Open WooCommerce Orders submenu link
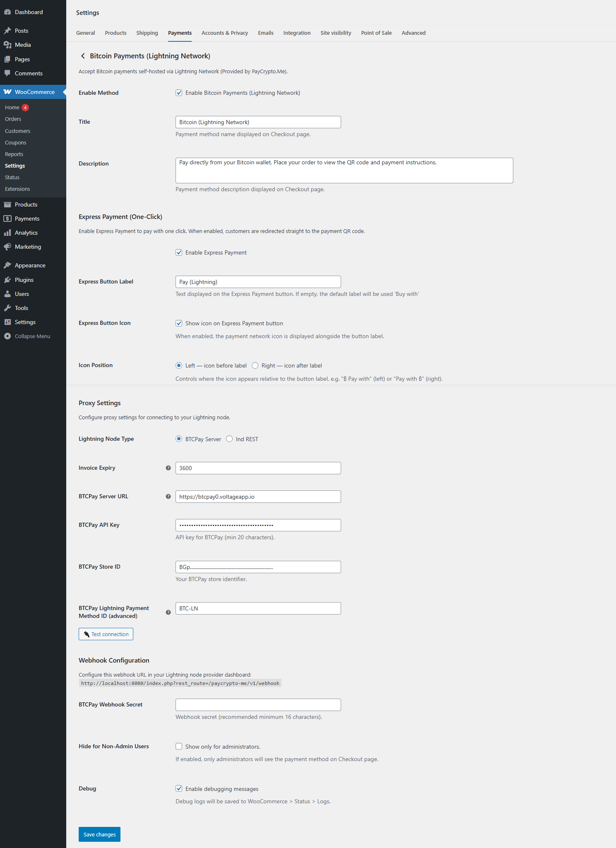 pos(13,119)
